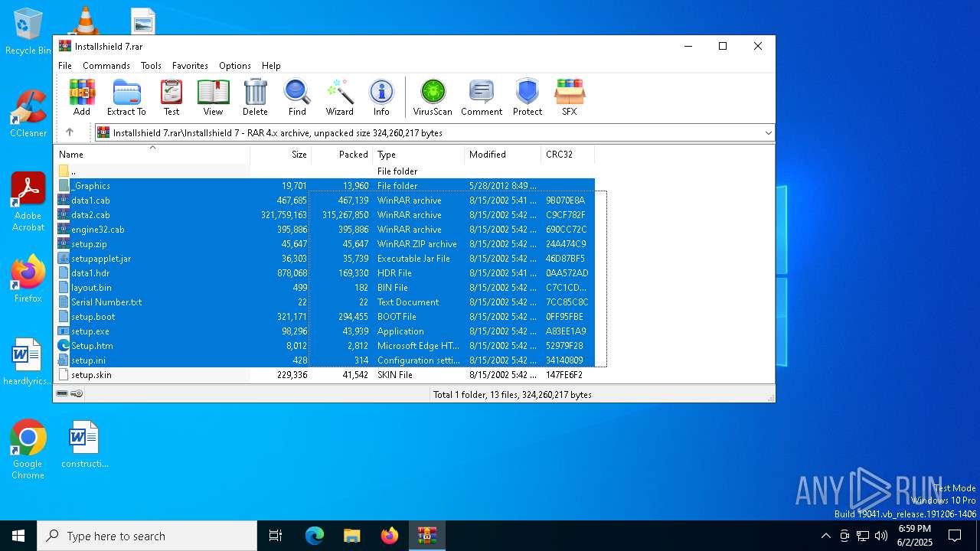This screenshot has width=980, height=551.
Task: Open the Windows Start menu
Action: [x=18, y=536]
